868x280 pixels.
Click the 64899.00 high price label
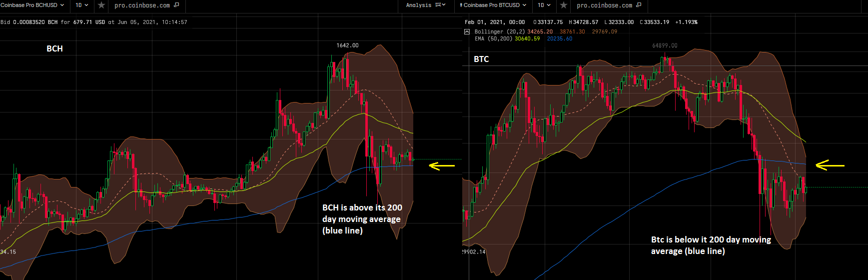(x=665, y=45)
